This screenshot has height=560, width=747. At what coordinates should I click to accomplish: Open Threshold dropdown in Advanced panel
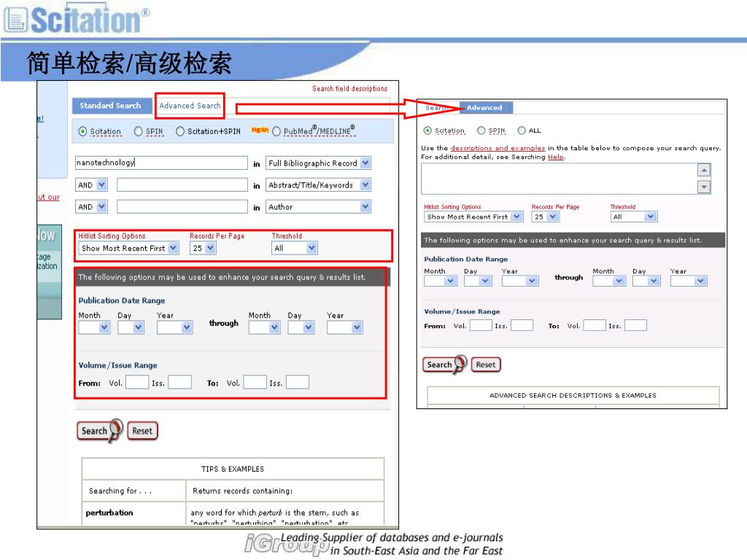(634, 217)
